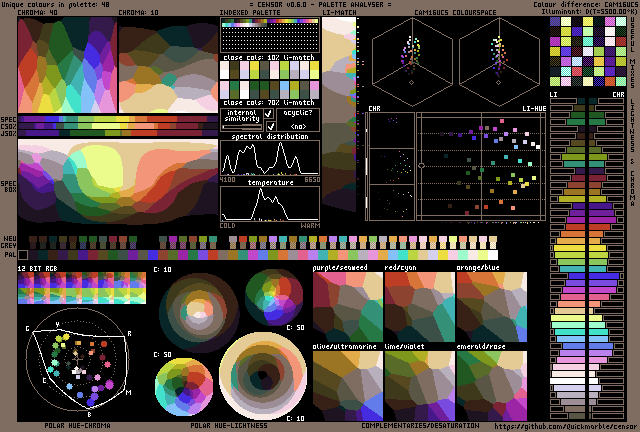Click the CENSOR v0.6.0 title text
Image resolution: width=640 pixels, height=432 pixels.
pos(320,4)
